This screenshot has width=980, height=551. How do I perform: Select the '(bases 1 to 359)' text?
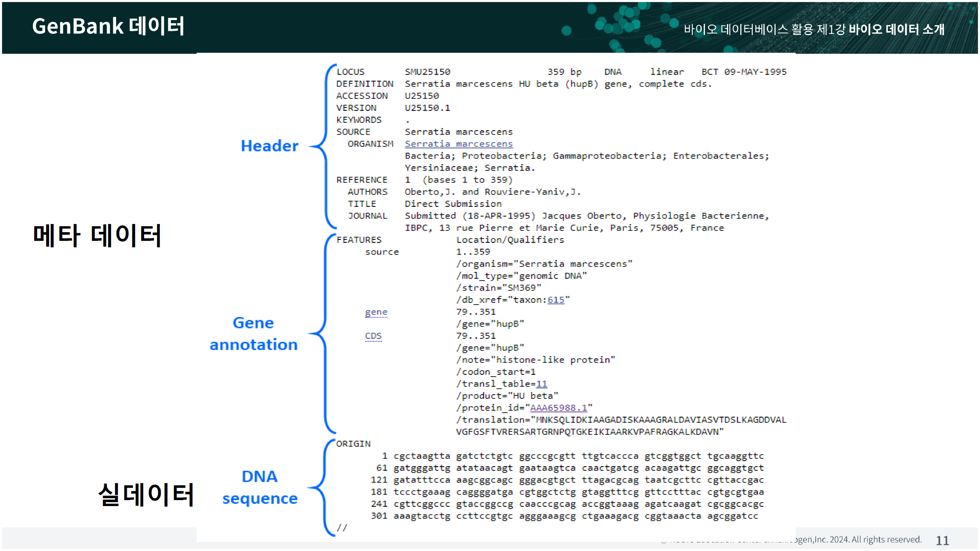coord(468,180)
